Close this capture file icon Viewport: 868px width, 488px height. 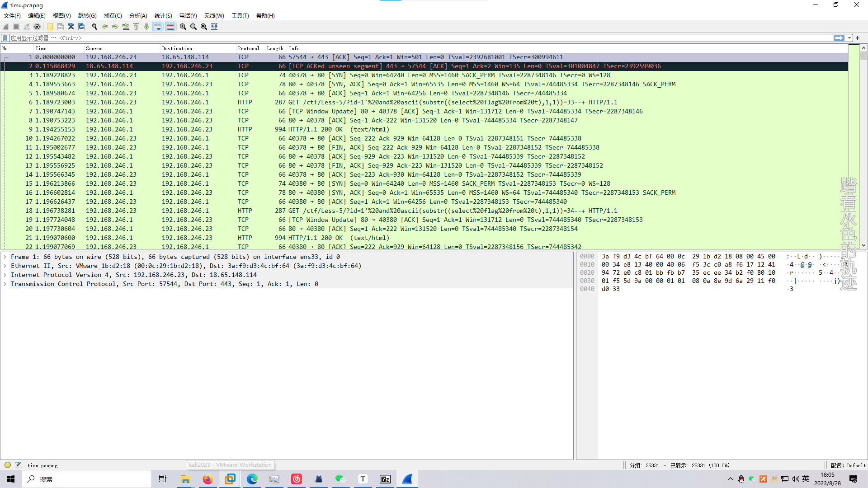click(x=71, y=27)
